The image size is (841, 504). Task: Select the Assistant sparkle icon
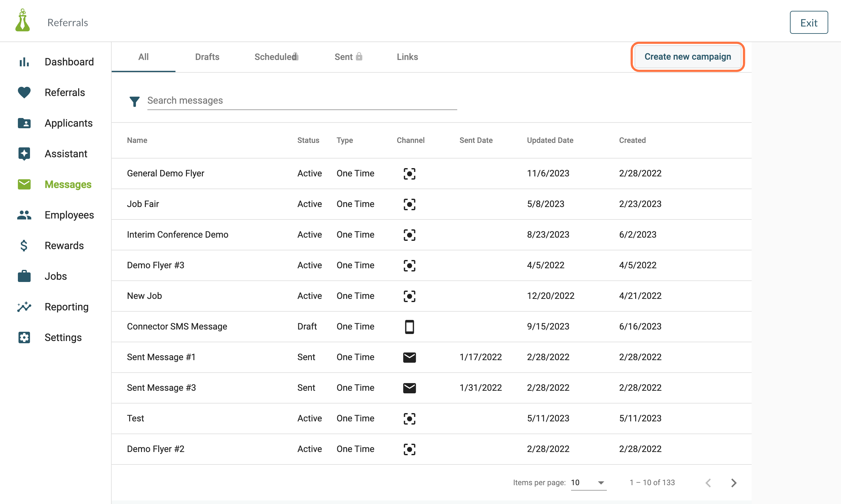pos(24,154)
